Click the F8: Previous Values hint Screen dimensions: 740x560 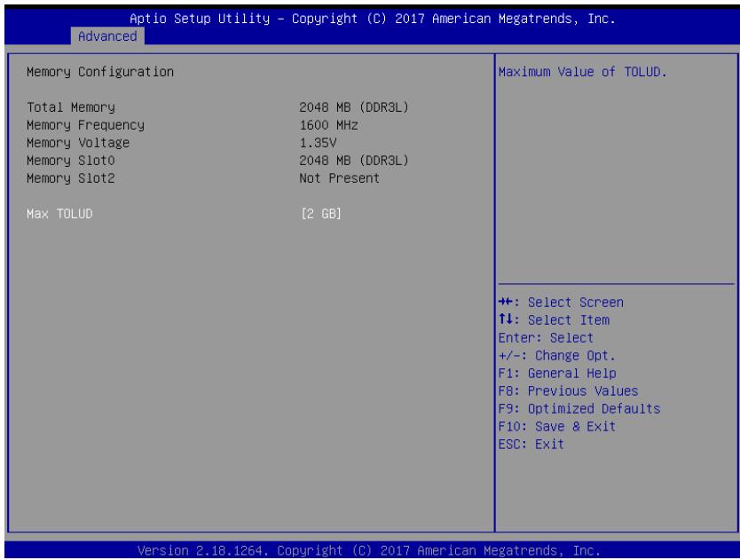pyautogui.click(x=568, y=391)
